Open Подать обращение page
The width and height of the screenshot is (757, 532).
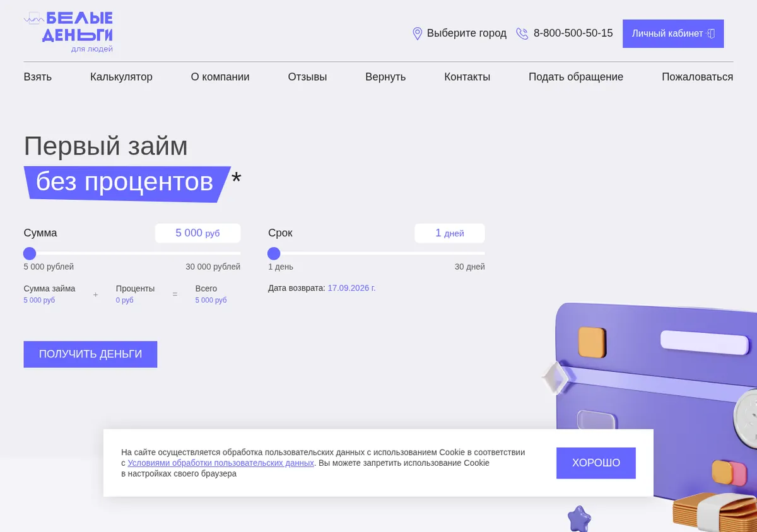(x=576, y=77)
